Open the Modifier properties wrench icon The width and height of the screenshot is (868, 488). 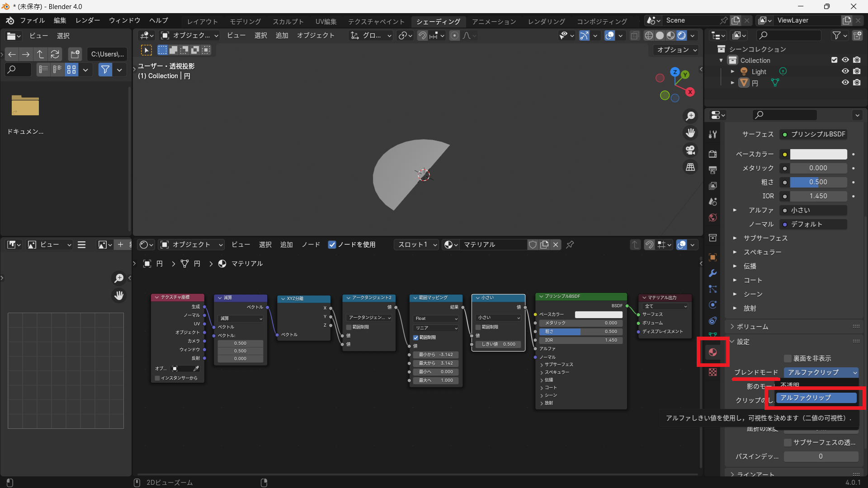point(712,273)
